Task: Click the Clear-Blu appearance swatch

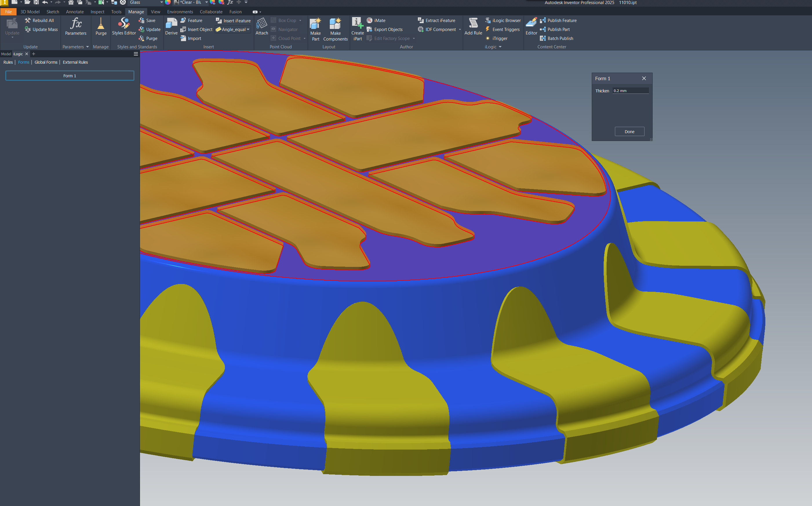Action: tap(176, 2)
